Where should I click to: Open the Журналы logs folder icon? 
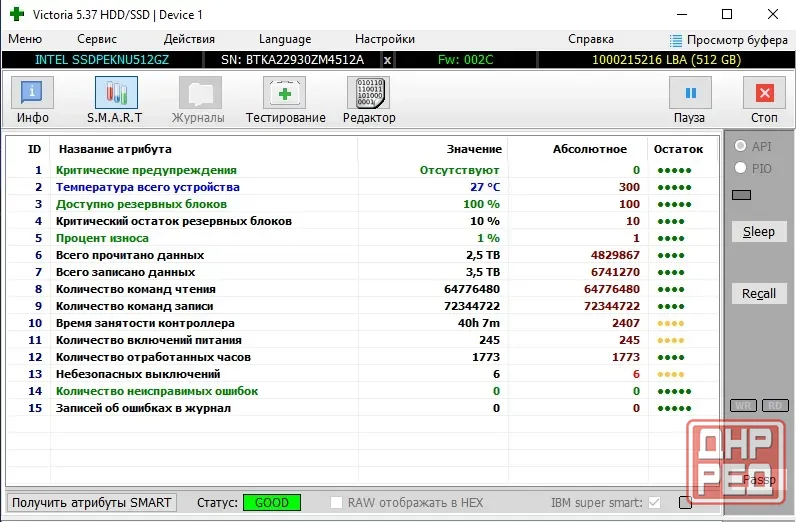tap(200, 92)
